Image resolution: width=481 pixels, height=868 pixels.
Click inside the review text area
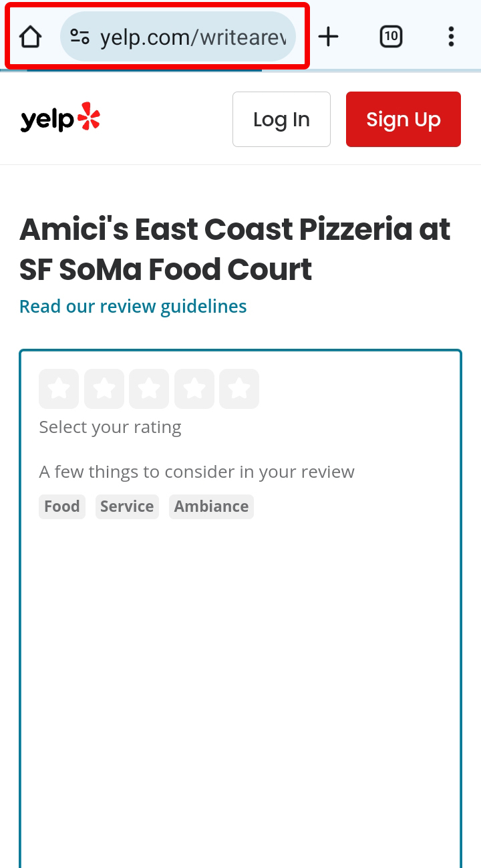click(240, 668)
